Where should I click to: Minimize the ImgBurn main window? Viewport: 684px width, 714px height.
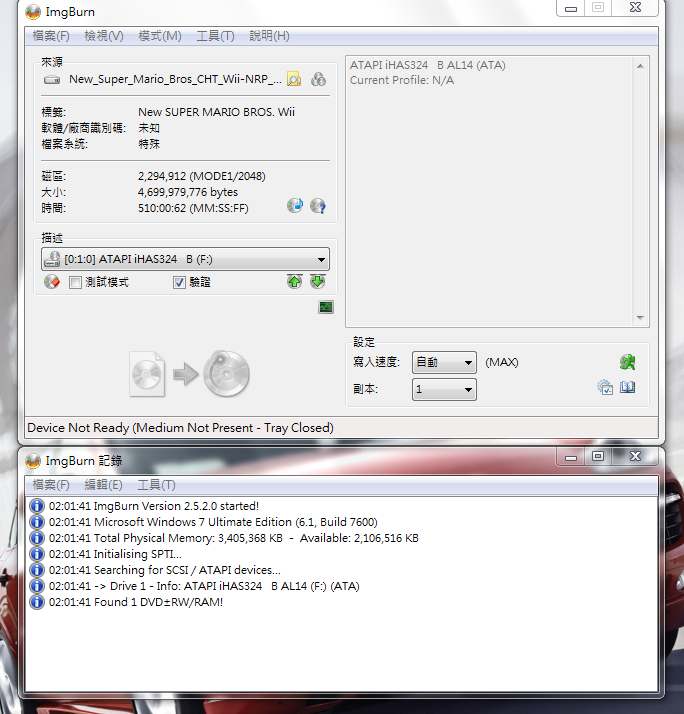click(571, 8)
